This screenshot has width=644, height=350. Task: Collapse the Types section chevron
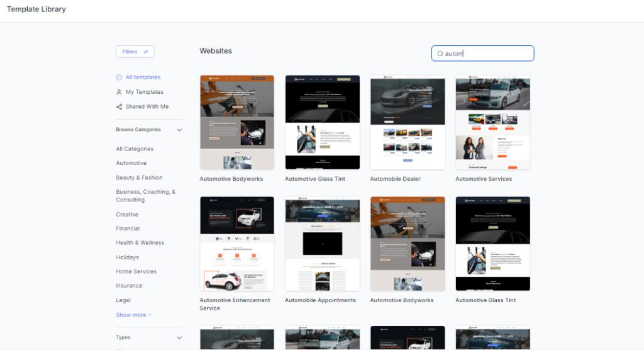(x=179, y=337)
